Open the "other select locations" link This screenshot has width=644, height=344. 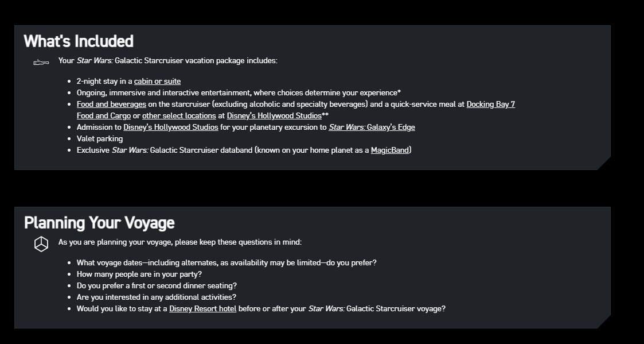click(179, 116)
